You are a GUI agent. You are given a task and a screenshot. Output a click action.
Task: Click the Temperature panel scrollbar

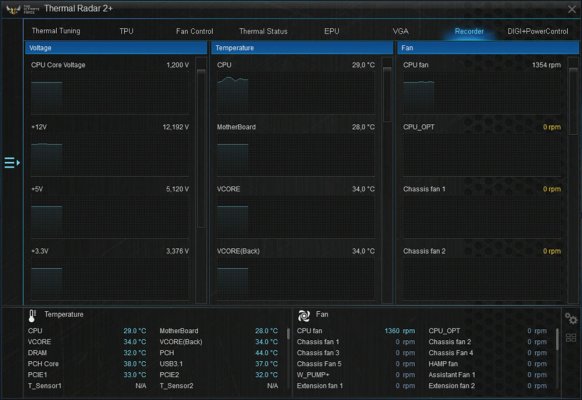pyautogui.click(x=387, y=95)
